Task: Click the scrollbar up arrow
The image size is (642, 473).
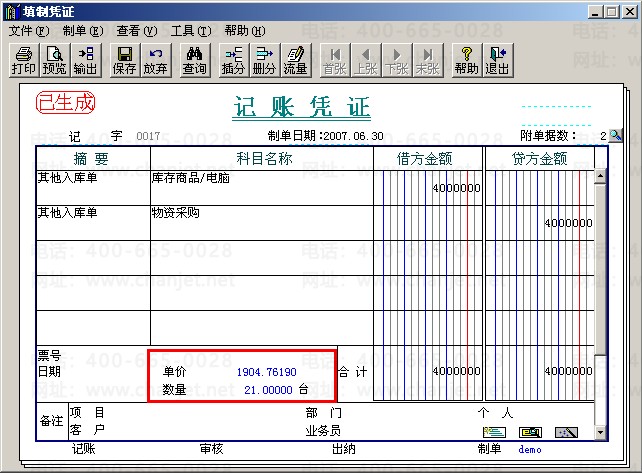Action: (600, 176)
